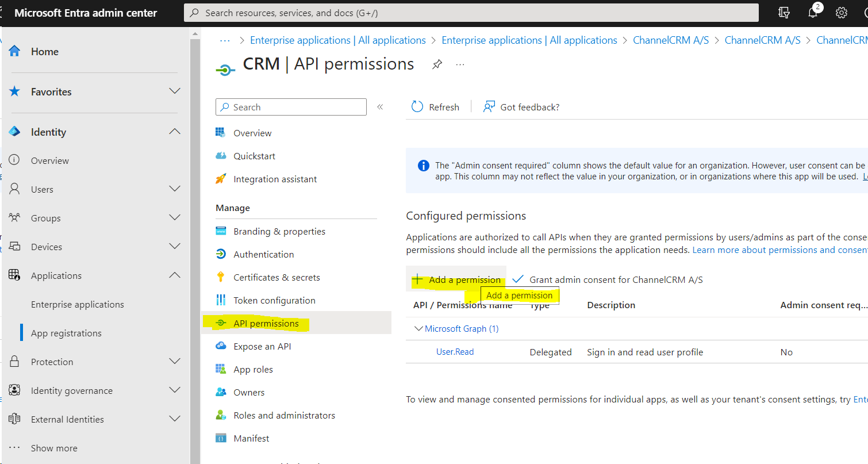Click the Microsoft Entra admin center title

click(x=86, y=13)
